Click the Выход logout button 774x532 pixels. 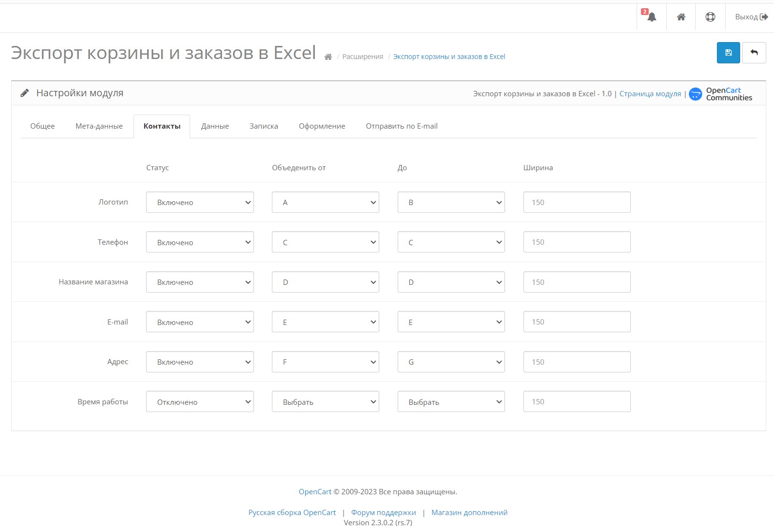(751, 17)
